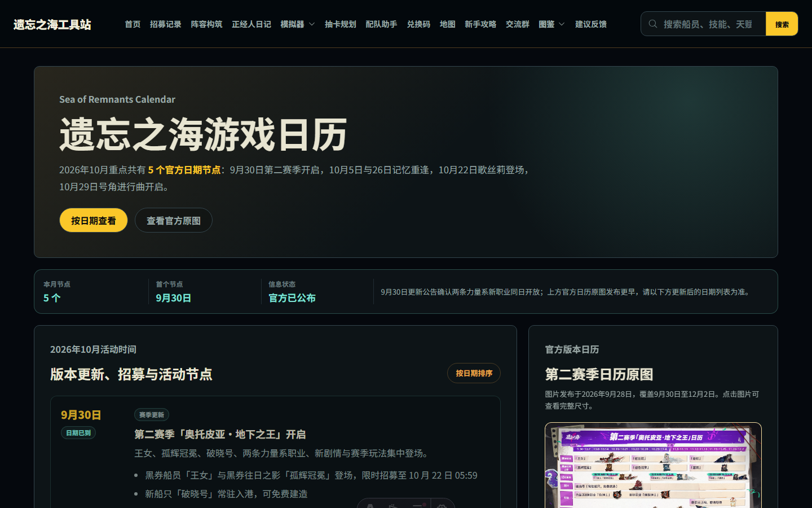This screenshot has height=508, width=812.
Task: Click the 按日期排序 pill
Action: (x=474, y=373)
